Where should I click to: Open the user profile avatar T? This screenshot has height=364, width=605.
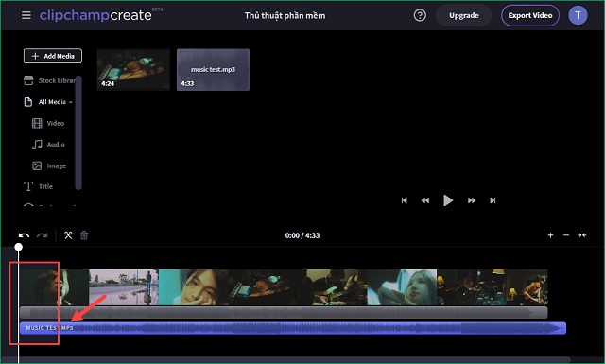578,15
